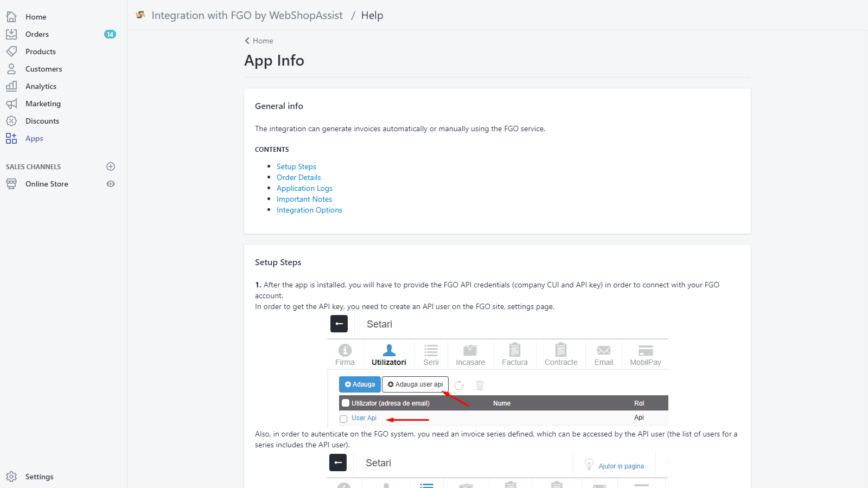Click the Home icon in sidebar
This screenshot has width=868, height=488.
point(11,17)
